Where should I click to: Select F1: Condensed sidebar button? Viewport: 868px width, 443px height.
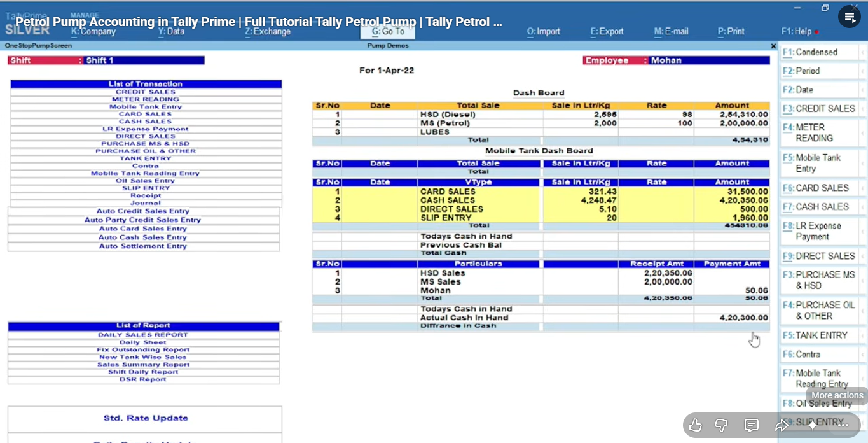pos(820,52)
